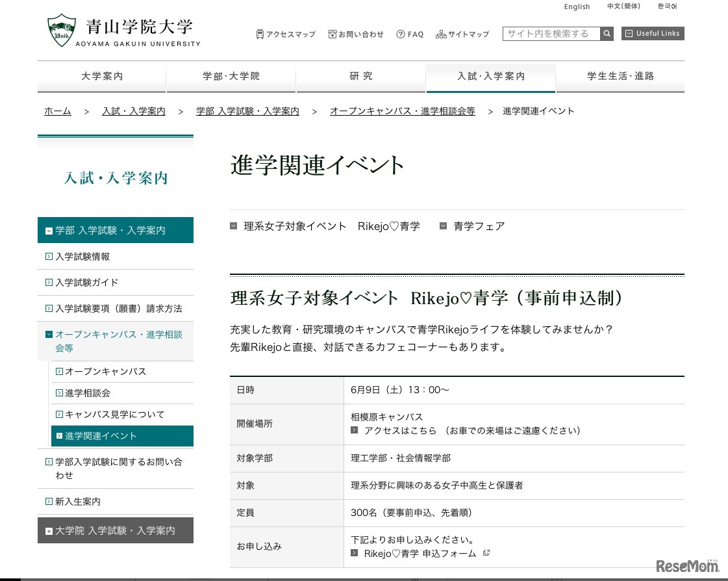Expand the 大学院 入学試験・入学案内 section
Screen dimensions: 728x581
(x=49, y=531)
